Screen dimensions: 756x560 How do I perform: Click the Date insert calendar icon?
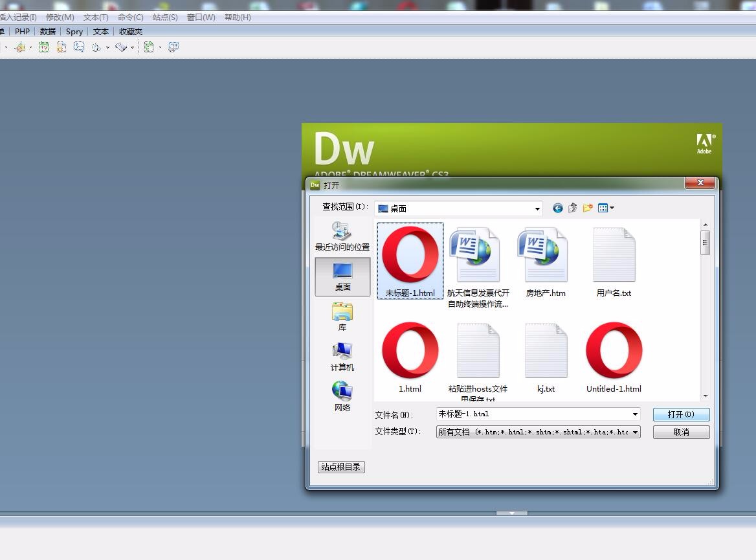pos(44,47)
